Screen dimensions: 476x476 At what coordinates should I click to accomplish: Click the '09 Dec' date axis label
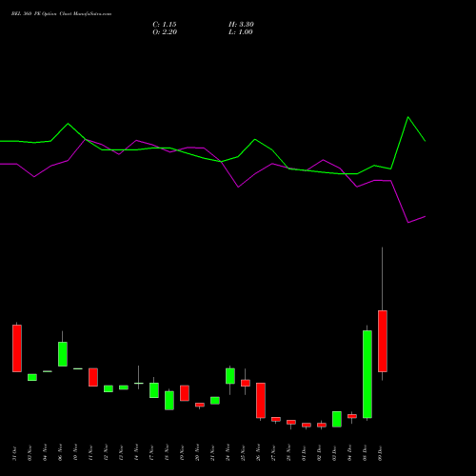[x=380, y=453]
